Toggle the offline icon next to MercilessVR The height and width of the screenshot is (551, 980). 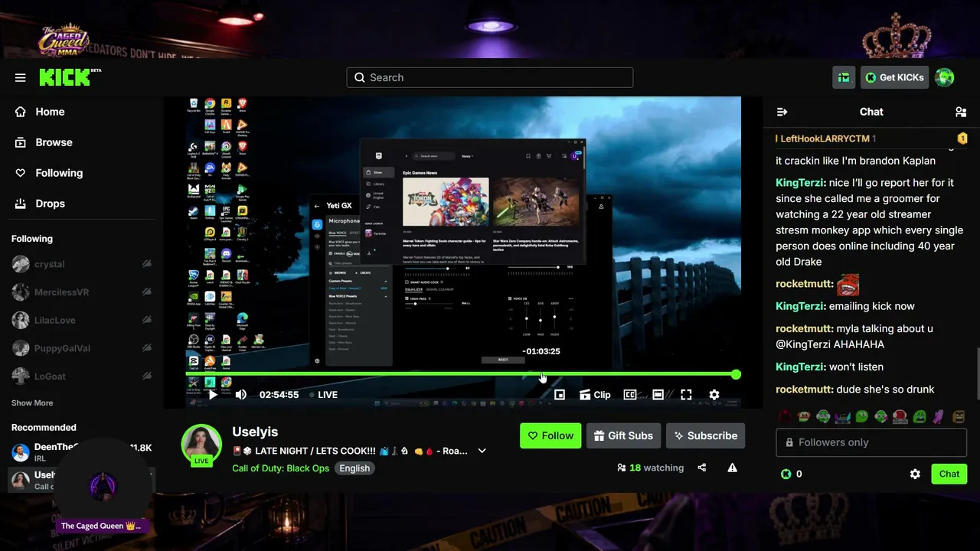click(x=146, y=292)
